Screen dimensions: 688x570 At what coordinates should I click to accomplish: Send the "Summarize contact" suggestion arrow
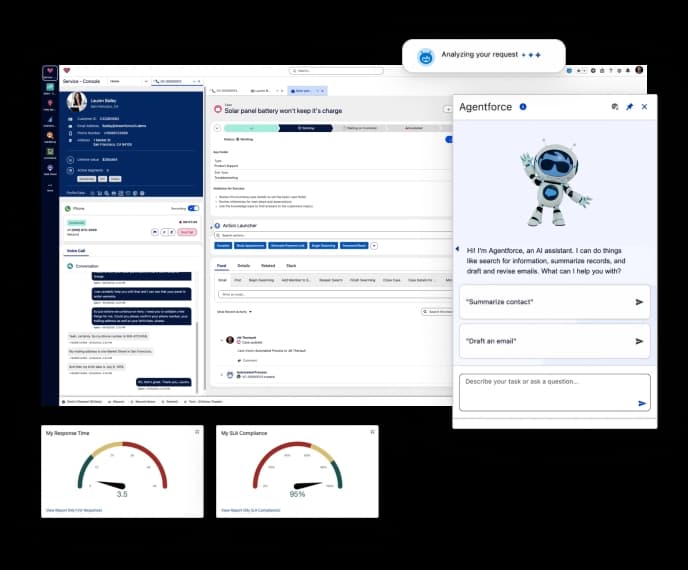tap(639, 302)
